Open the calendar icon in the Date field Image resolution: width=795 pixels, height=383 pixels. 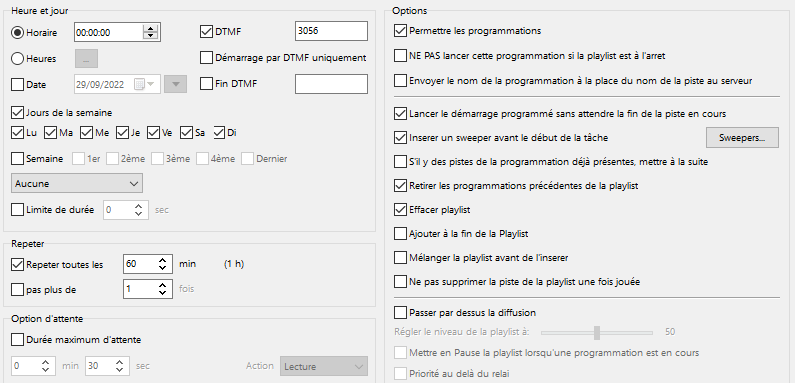tap(139, 85)
